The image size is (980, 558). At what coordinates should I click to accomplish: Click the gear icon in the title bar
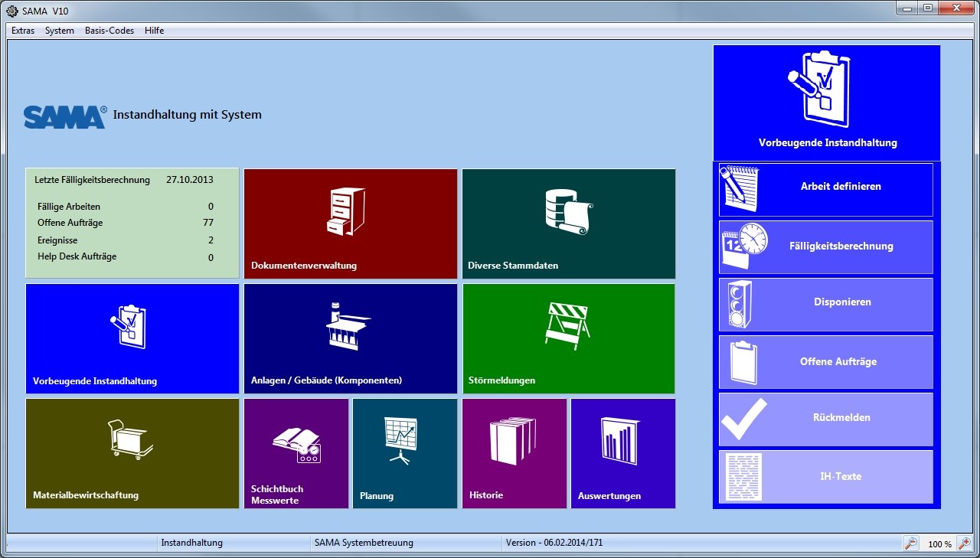tap(12, 11)
